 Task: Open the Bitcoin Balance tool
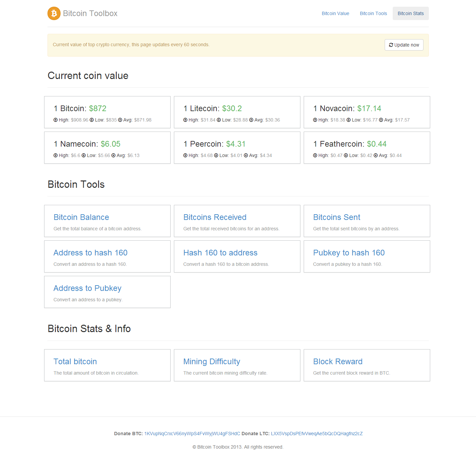(81, 217)
